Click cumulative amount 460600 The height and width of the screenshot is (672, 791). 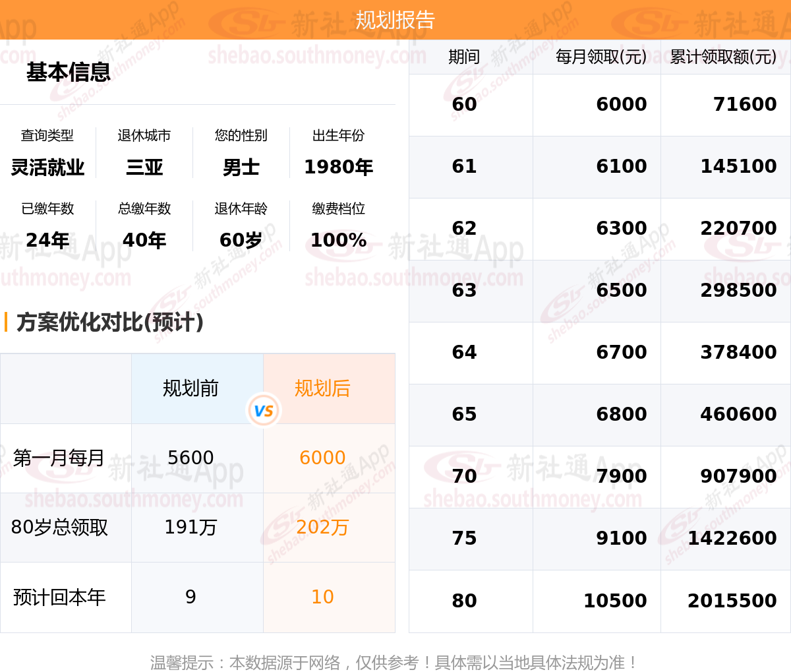pos(739,414)
